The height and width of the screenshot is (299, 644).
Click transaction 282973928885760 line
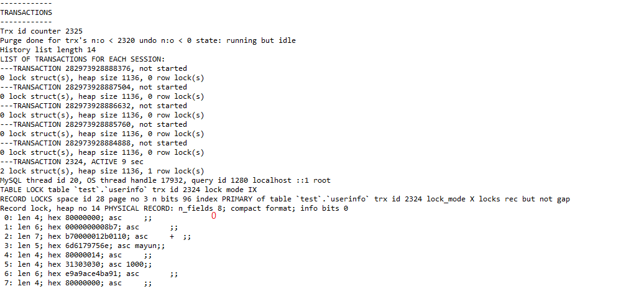(93, 124)
